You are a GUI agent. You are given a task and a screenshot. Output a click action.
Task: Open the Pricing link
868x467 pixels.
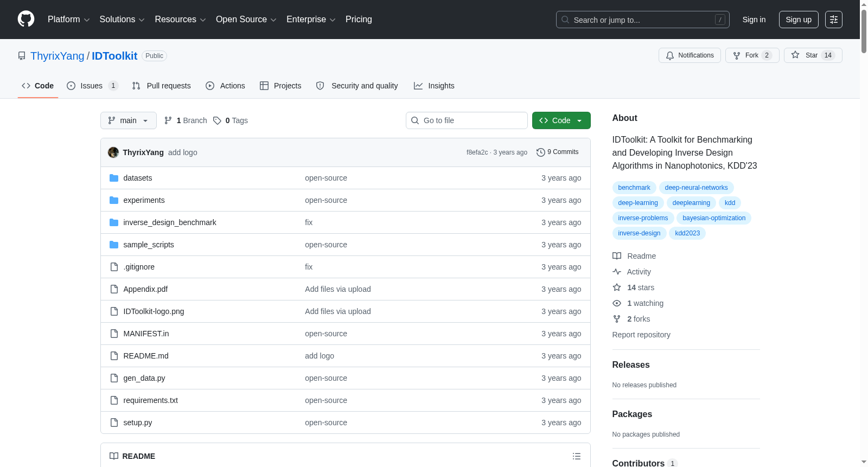pyautogui.click(x=359, y=20)
